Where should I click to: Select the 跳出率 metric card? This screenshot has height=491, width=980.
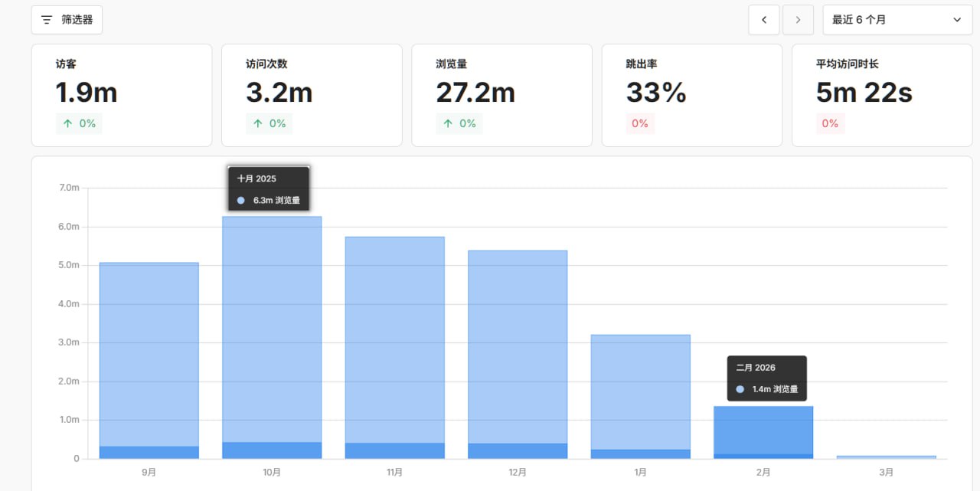[691, 95]
